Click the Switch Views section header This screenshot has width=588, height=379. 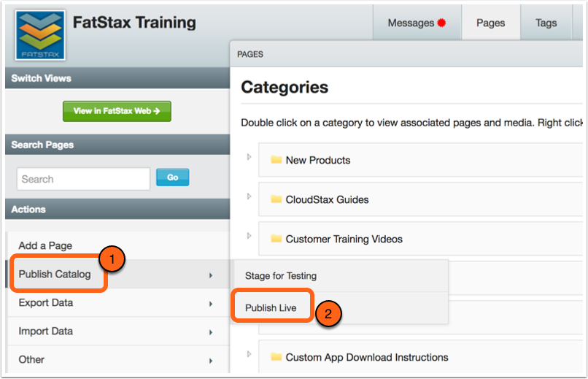click(117, 78)
